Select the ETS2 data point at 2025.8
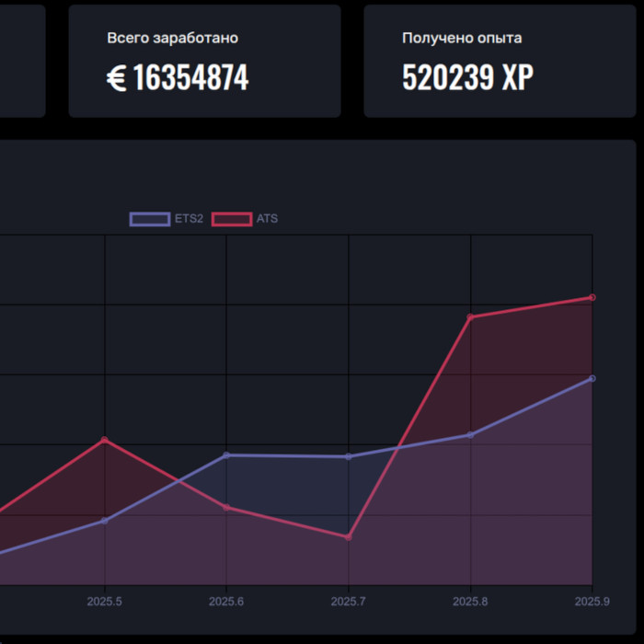Image resolution: width=644 pixels, height=644 pixels. coord(470,434)
